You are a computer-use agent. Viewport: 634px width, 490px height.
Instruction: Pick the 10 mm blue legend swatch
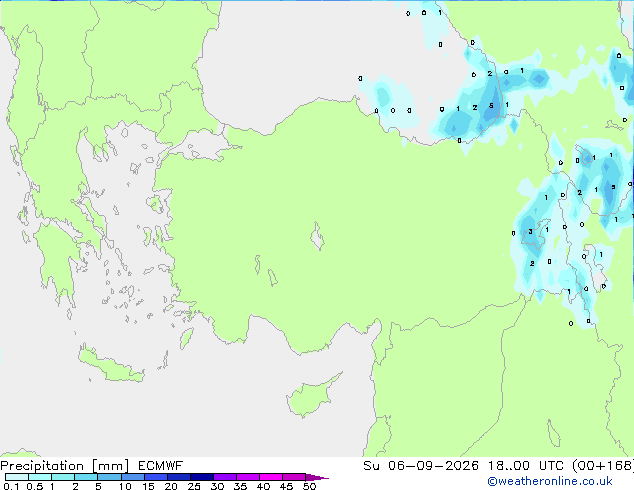(x=133, y=477)
